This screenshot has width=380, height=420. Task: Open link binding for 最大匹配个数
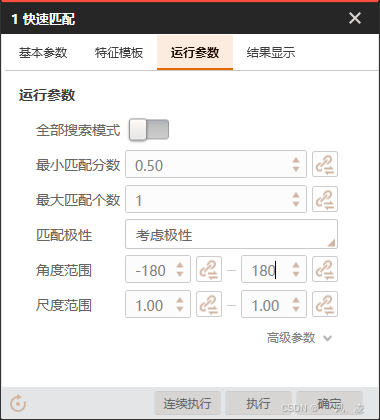click(x=325, y=199)
